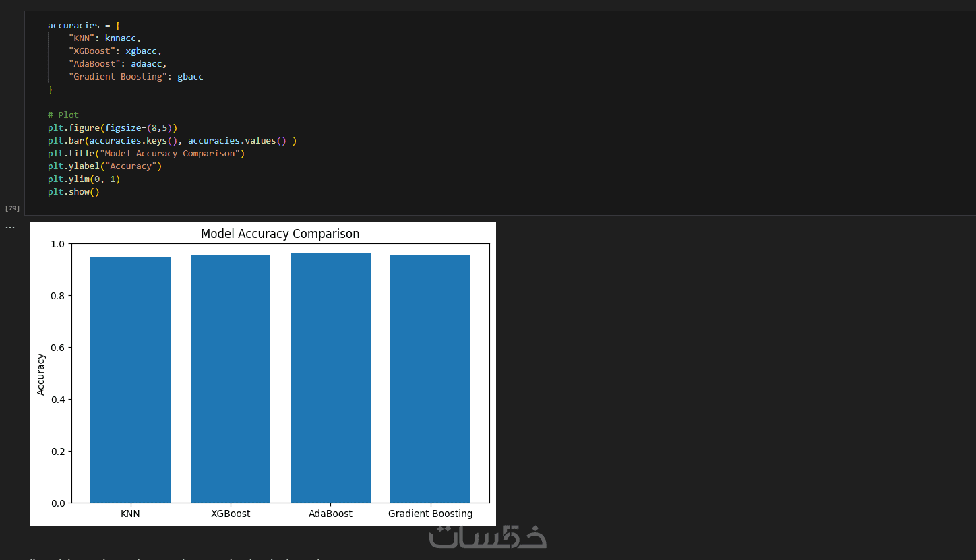Click the 0.0 y-axis tick label
This screenshot has height=560, width=976.
coord(58,503)
